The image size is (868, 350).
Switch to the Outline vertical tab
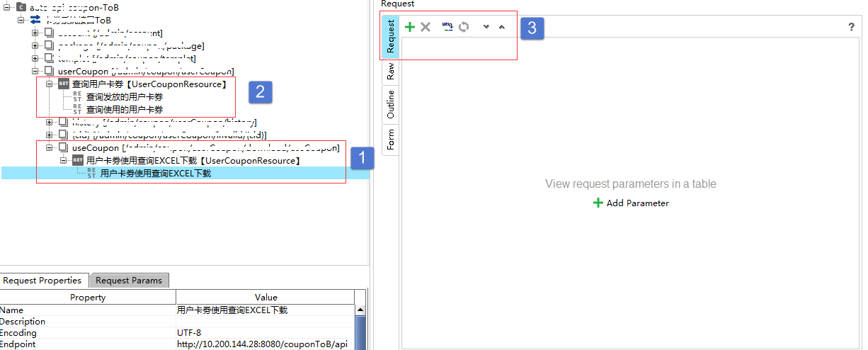pyautogui.click(x=390, y=104)
